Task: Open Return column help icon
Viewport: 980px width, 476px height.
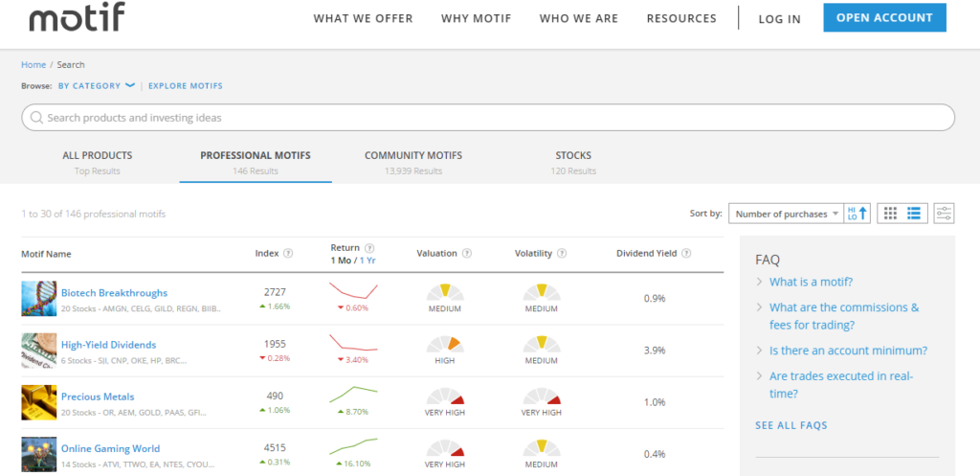Action: pyautogui.click(x=368, y=248)
